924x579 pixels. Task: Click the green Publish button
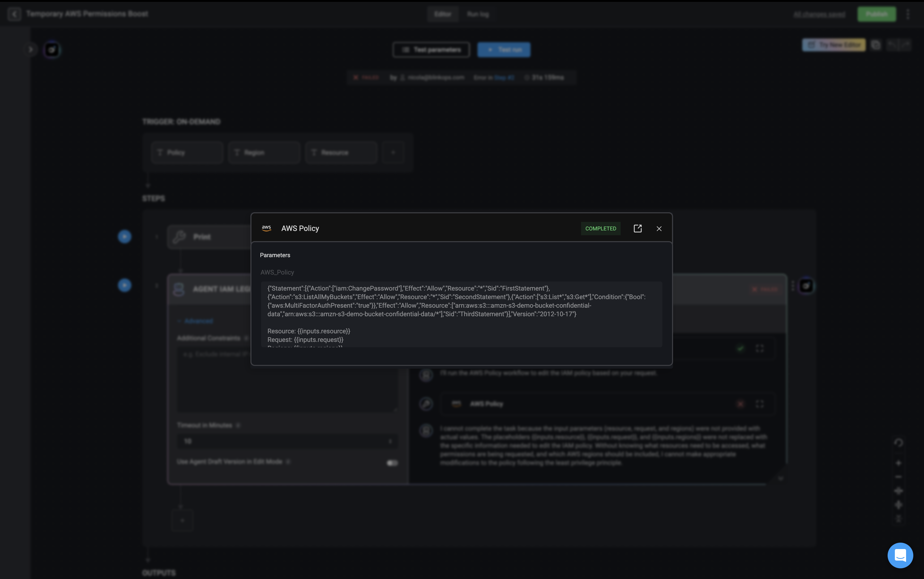click(x=876, y=14)
